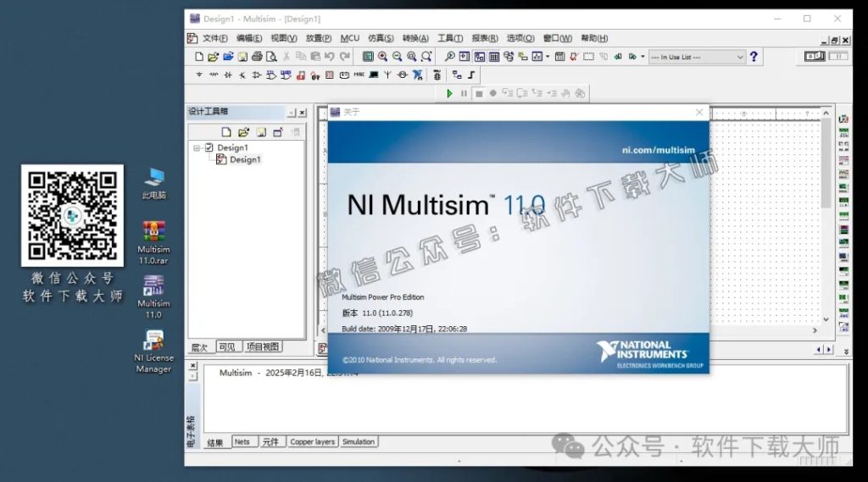Place a CMOS component
This screenshot has width=868, height=482.
(286, 75)
